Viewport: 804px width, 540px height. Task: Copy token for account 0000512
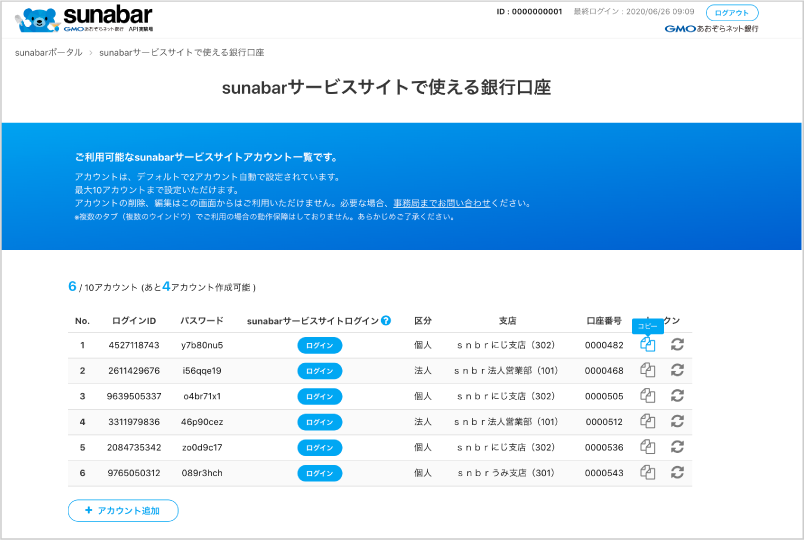(x=648, y=421)
